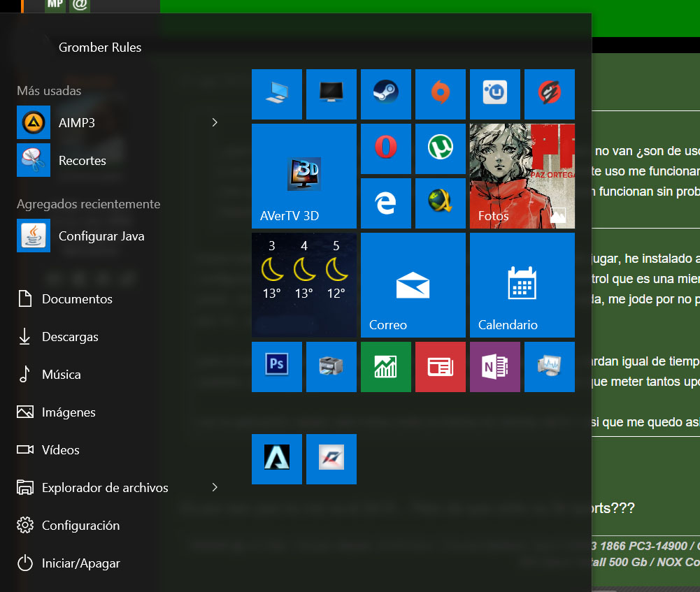Open the Photoshop tile
The width and height of the screenshot is (700, 592).
pos(276,367)
